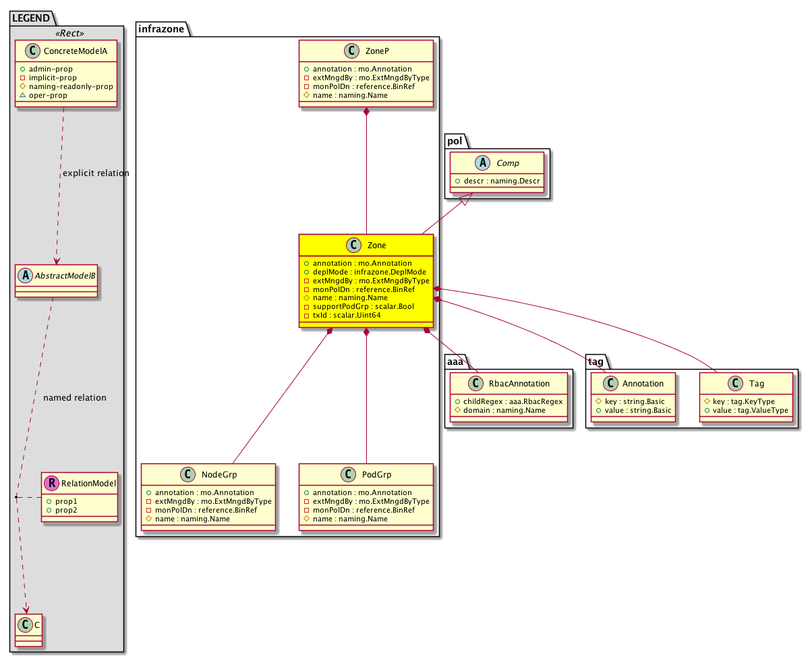Image resolution: width=812 pixels, height=659 pixels.
Task: Click the yellow highlighted Zone class title
Action: tap(377, 246)
